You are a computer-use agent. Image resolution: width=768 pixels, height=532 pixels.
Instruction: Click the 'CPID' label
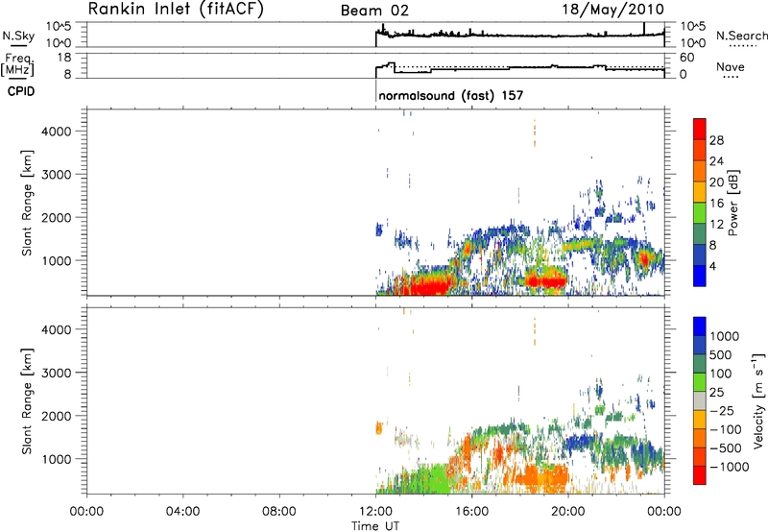[21, 91]
